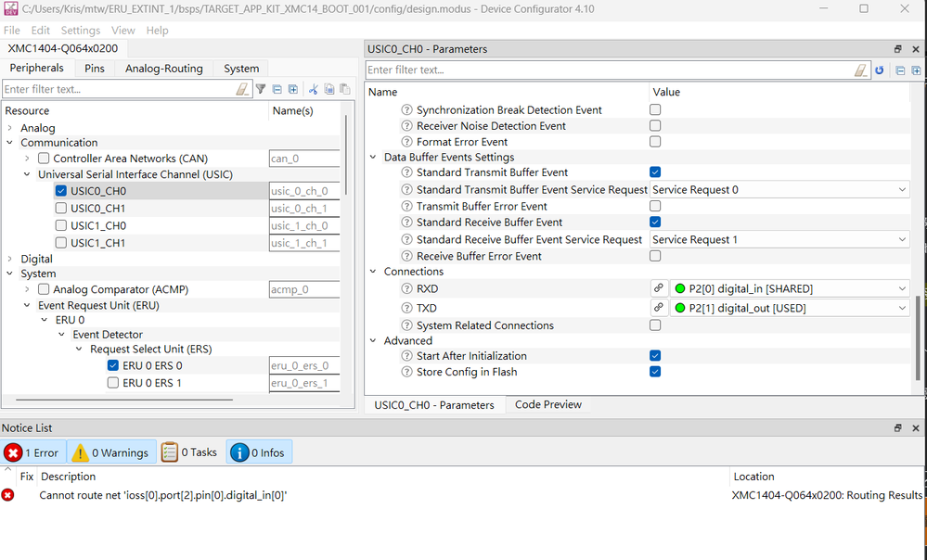Click the scissors cut icon in Peripherals toolbar
This screenshot has width=927, height=560.
click(313, 89)
